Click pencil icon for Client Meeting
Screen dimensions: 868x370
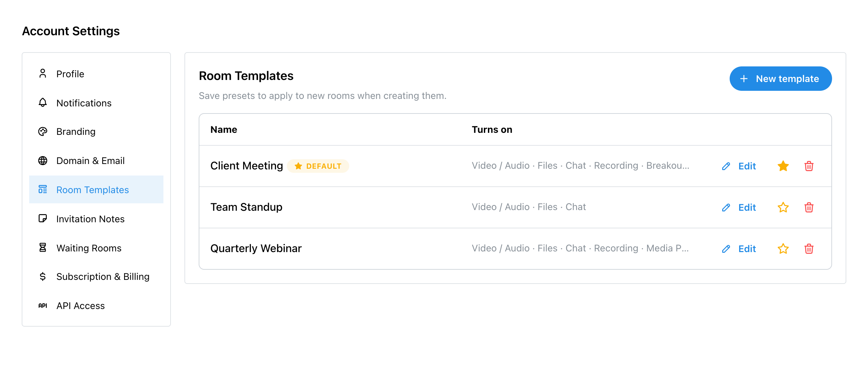pos(726,166)
